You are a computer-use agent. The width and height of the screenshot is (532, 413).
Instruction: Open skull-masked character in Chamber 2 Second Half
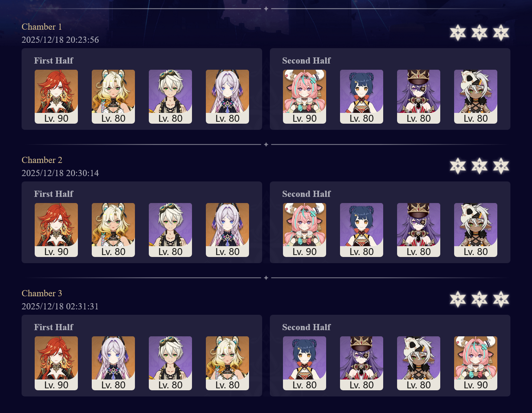tap(476, 230)
